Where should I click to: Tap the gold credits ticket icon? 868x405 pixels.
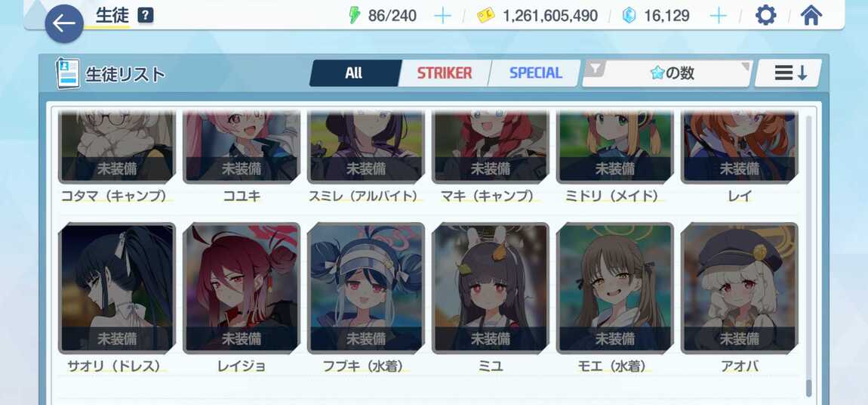tap(485, 16)
